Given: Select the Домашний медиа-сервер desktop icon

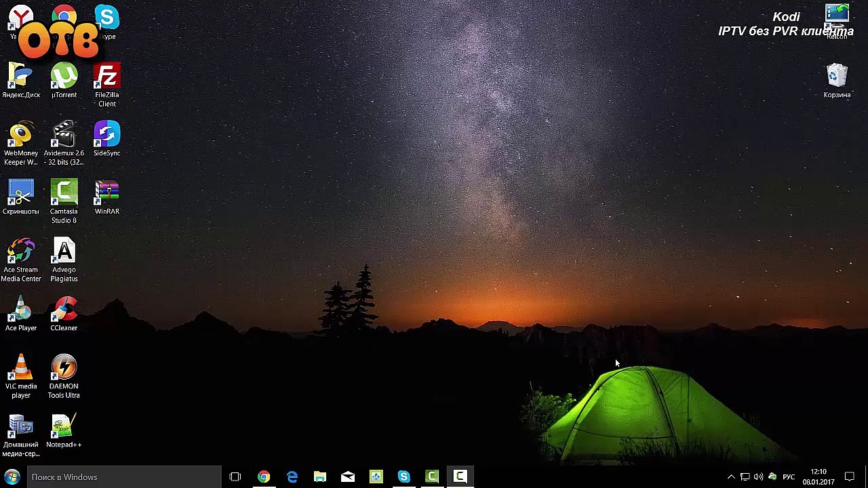Looking at the screenshot, I should pyautogui.click(x=21, y=435).
